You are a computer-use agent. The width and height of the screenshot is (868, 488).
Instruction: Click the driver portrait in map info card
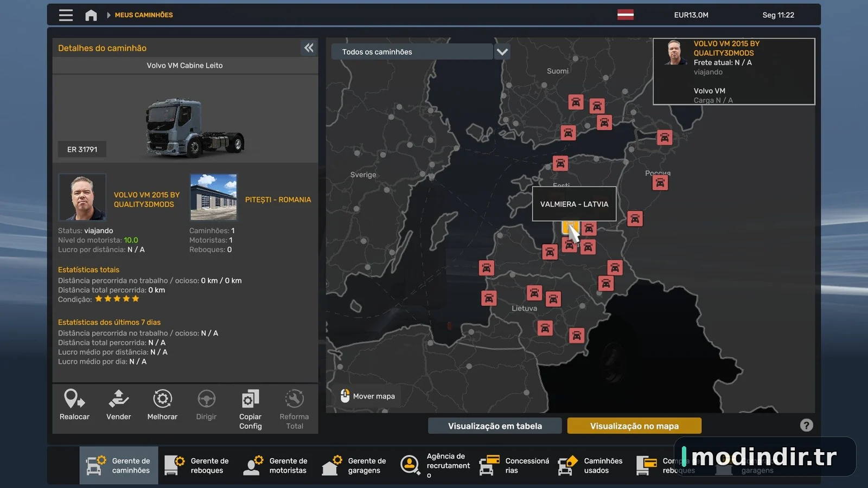click(675, 53)
